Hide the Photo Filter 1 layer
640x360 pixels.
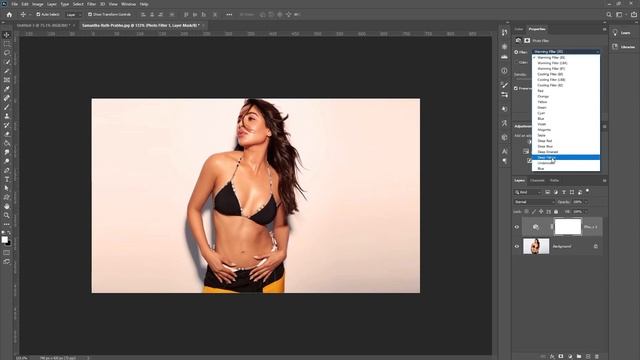(x=516, y=227)
